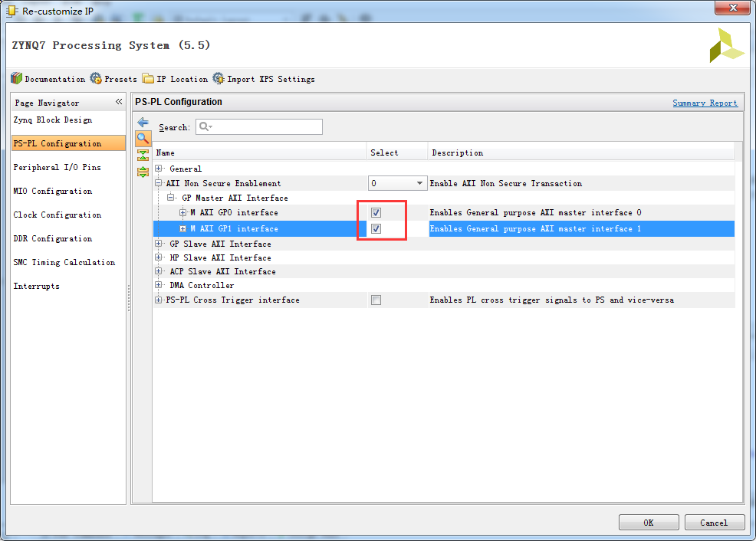Click the Select column header

tap(397, 152)
